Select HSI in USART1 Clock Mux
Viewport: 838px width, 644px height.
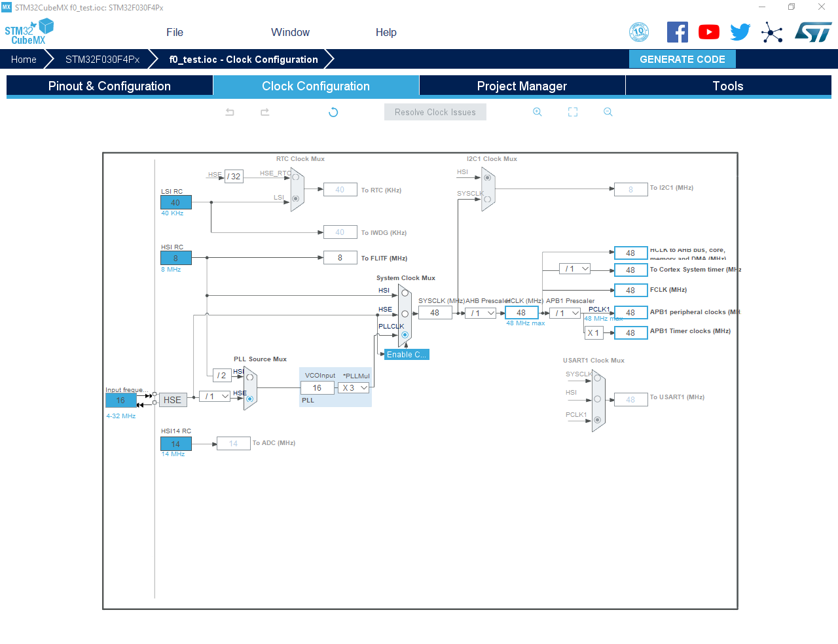click(x=597, y=399)
